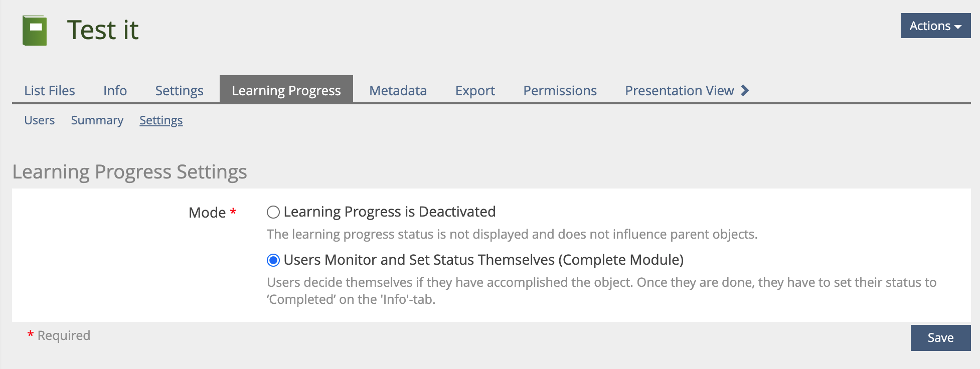Switch to the Export tab
Image resolution: width=980 pixels, height=369 pixels.
coord(475,91)
